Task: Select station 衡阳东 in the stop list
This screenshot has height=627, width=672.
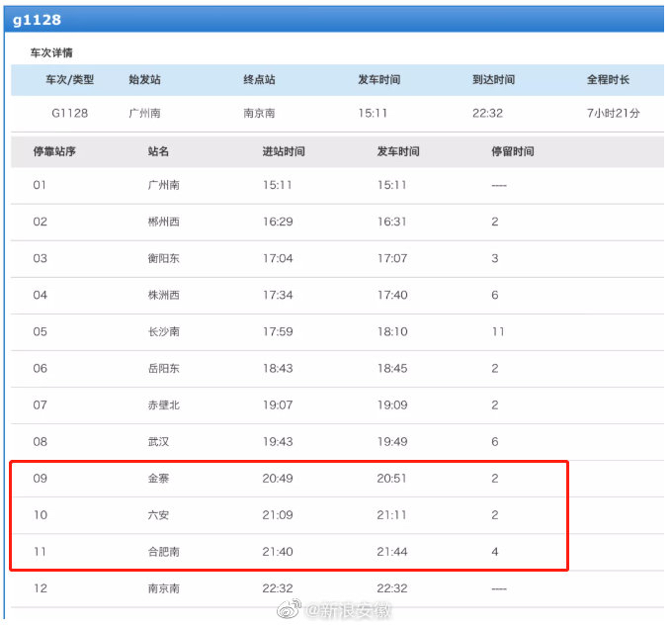Action: [x=163, y=258]
